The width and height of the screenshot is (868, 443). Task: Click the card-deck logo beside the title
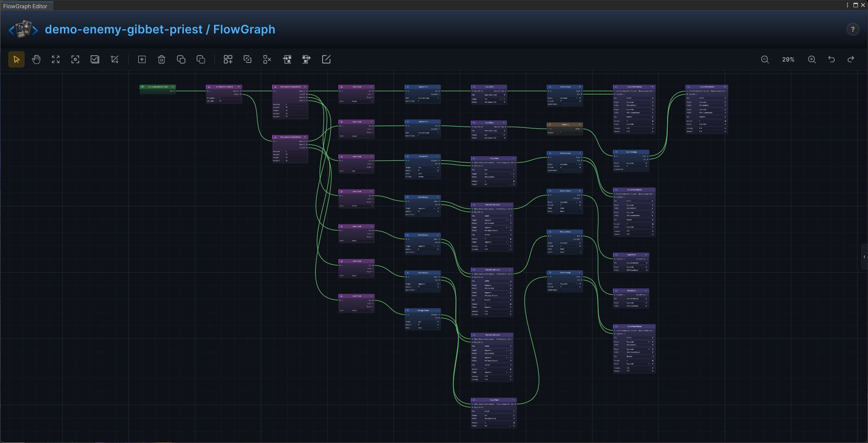[23, 29]
